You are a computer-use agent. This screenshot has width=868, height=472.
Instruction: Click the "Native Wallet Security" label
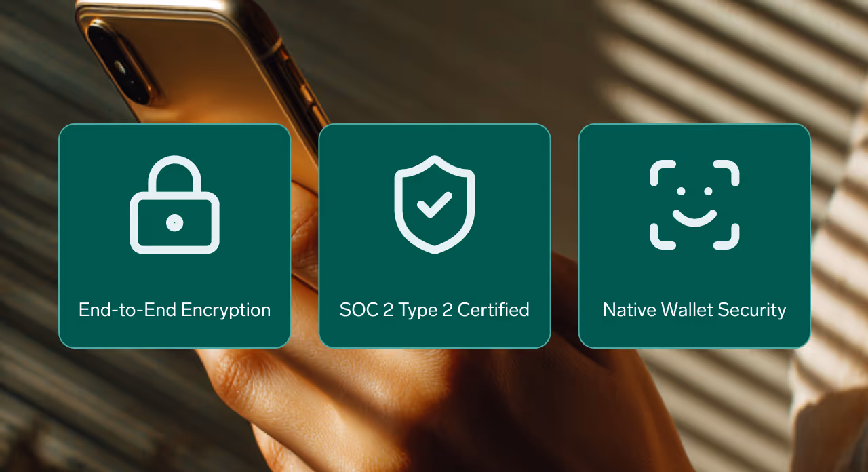(x=694, y=310)
